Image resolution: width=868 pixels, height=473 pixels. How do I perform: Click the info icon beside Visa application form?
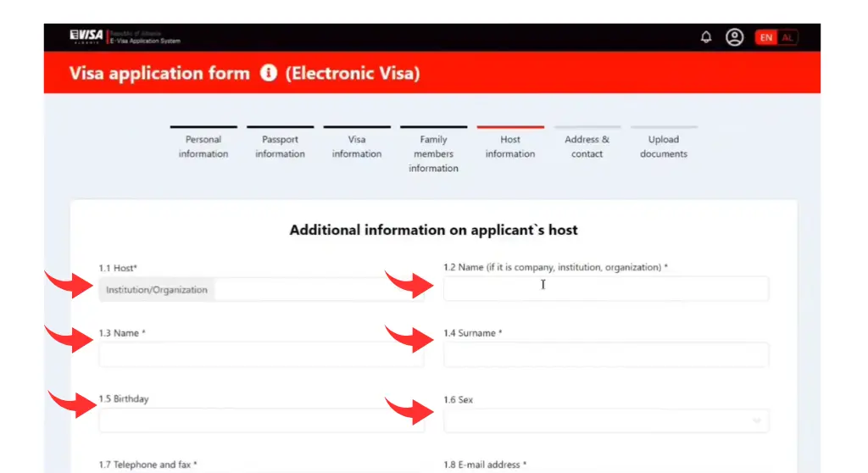click(x=269, y=73)
